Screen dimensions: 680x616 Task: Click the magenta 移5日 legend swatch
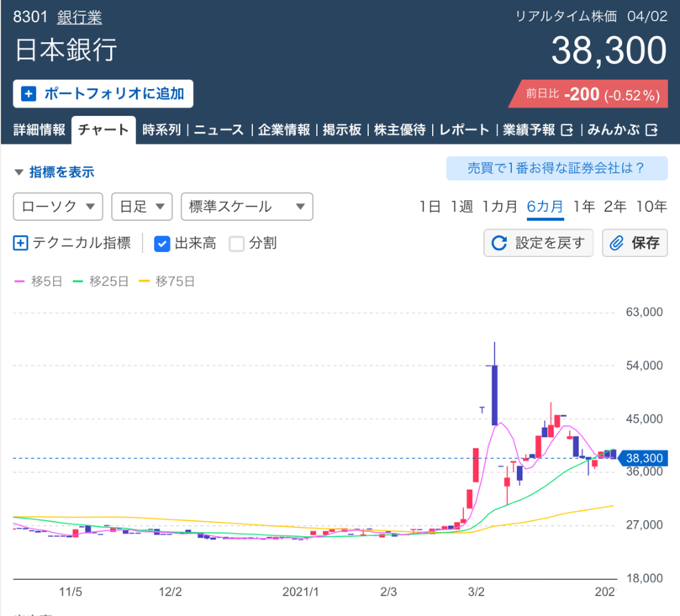[19, 282]
